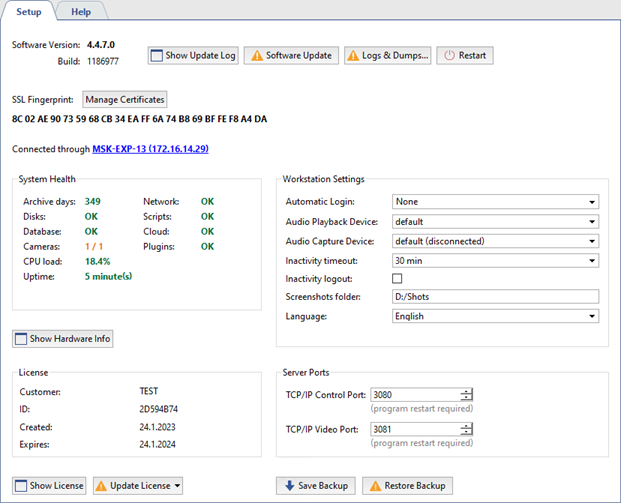The width and height of the screenshot is (621, 503).
Task: Open the Language selection dropdown
Action: coord(495,316)
